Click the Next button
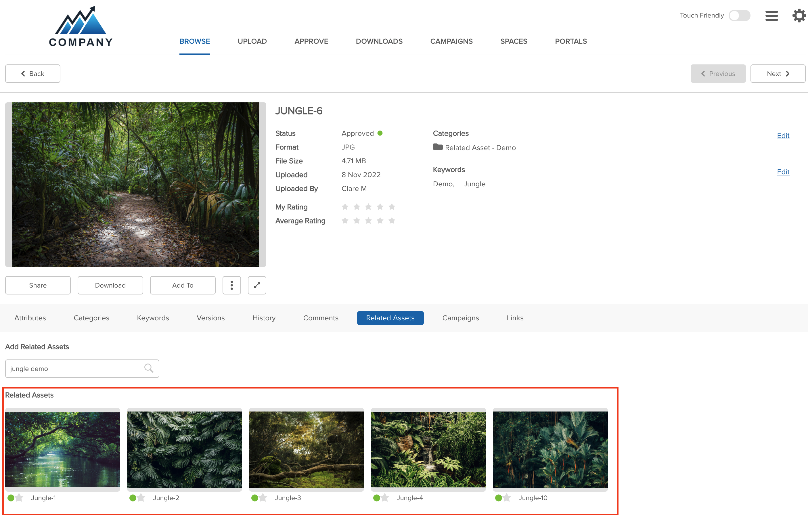808x532 pixels. (x=778, y=74)
